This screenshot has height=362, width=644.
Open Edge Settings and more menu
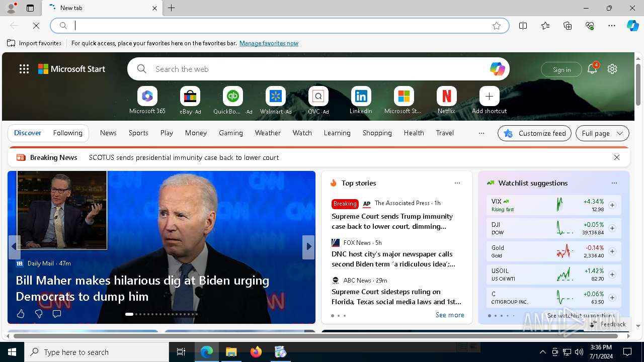point(612,26)
